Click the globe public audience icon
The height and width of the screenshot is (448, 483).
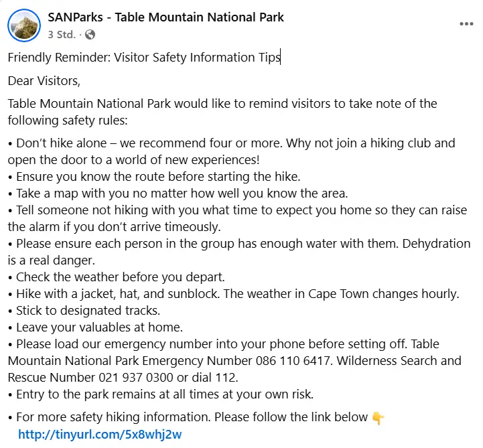point(90,34)
